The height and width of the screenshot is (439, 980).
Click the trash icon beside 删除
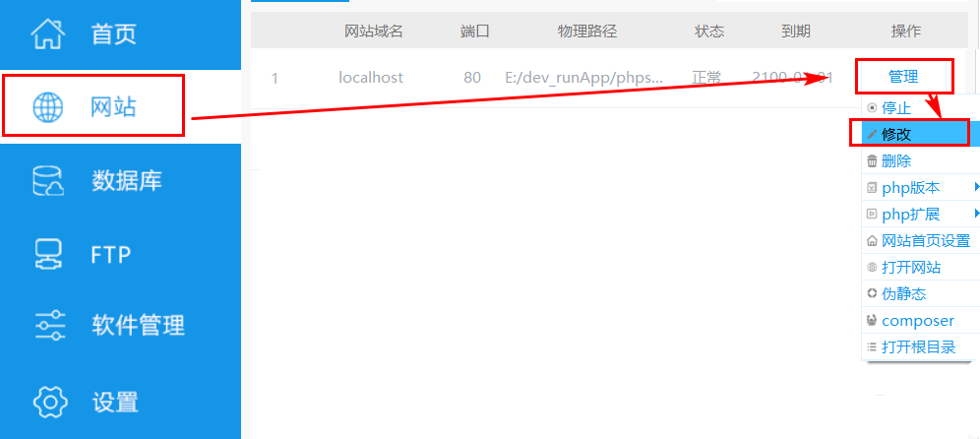click(872, 161)
